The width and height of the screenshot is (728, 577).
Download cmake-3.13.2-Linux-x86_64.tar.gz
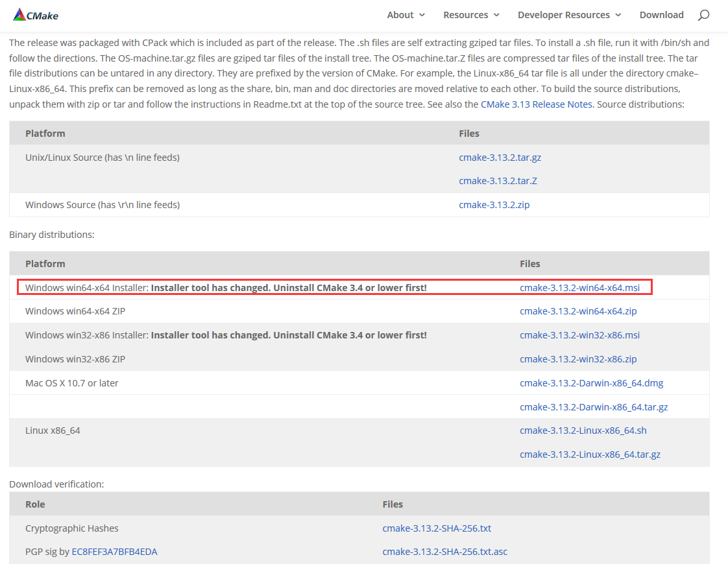[x=590, y=454]
